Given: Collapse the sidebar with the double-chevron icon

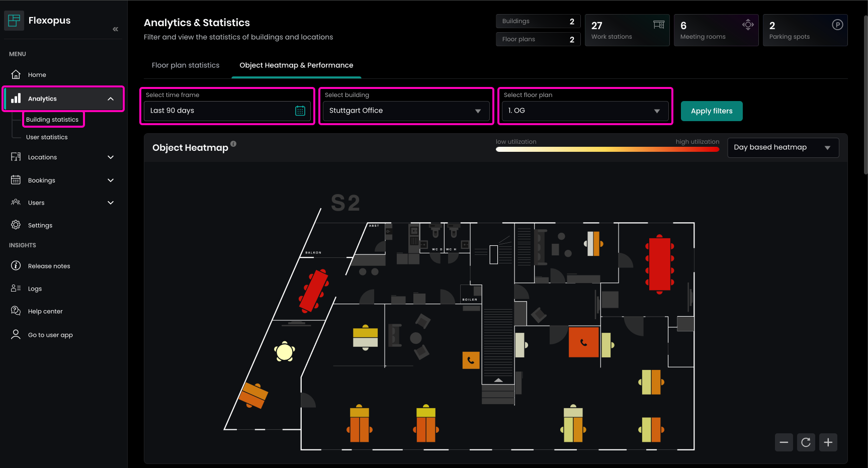Looking at the screenshot, I should click(115, 29).
